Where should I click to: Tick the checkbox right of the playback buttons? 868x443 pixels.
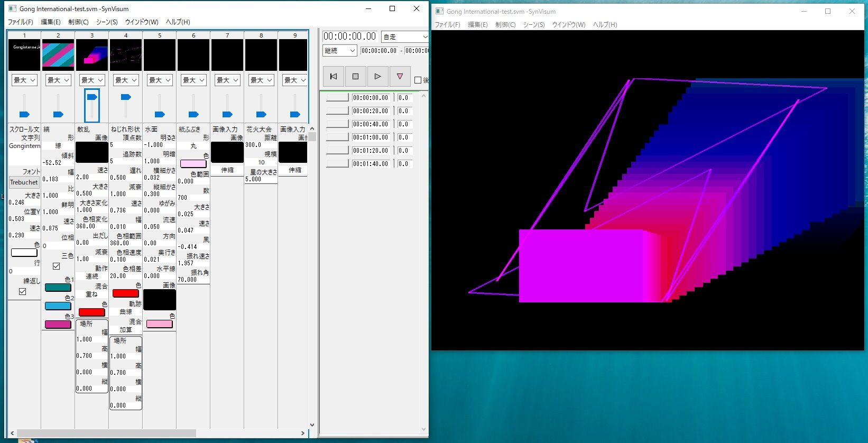pos(418,80)
